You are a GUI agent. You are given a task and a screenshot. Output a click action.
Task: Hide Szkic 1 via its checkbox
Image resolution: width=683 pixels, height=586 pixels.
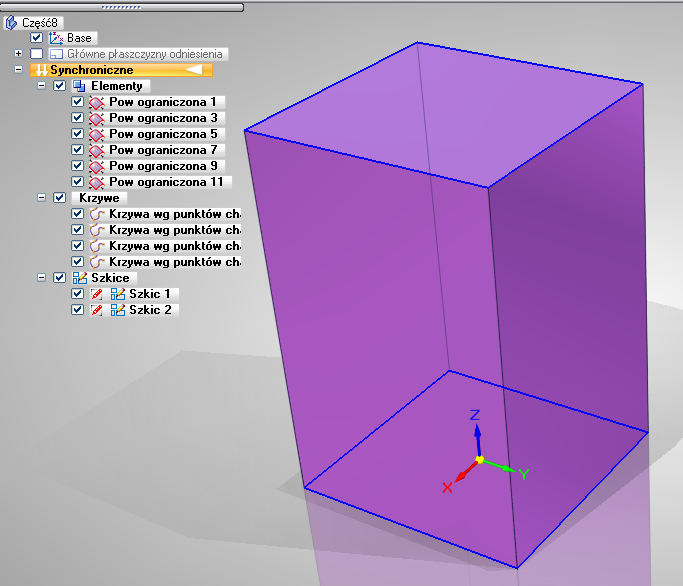pyautogui.click(x=78, y=294)
